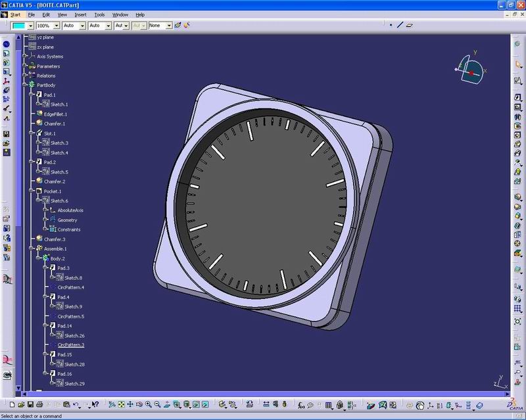Open the Help menu
Screen dimensions: 526x420
pyautogui.click(x=140, y=14)
